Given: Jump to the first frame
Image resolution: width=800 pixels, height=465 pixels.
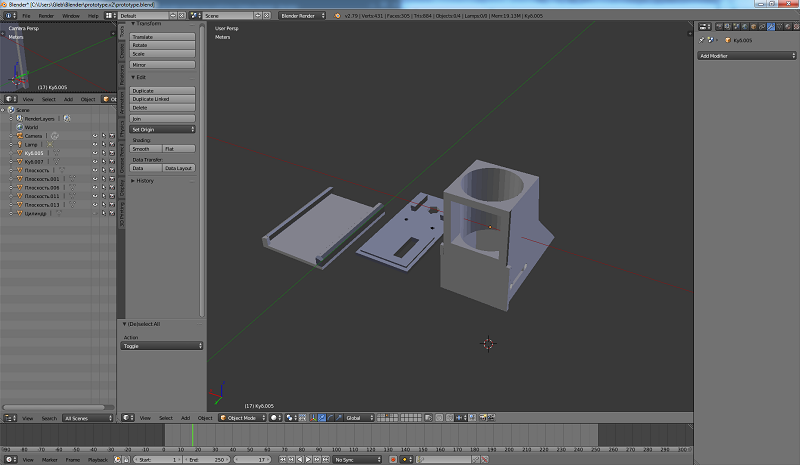Looking at the screenshot, I should click(282, 459).
